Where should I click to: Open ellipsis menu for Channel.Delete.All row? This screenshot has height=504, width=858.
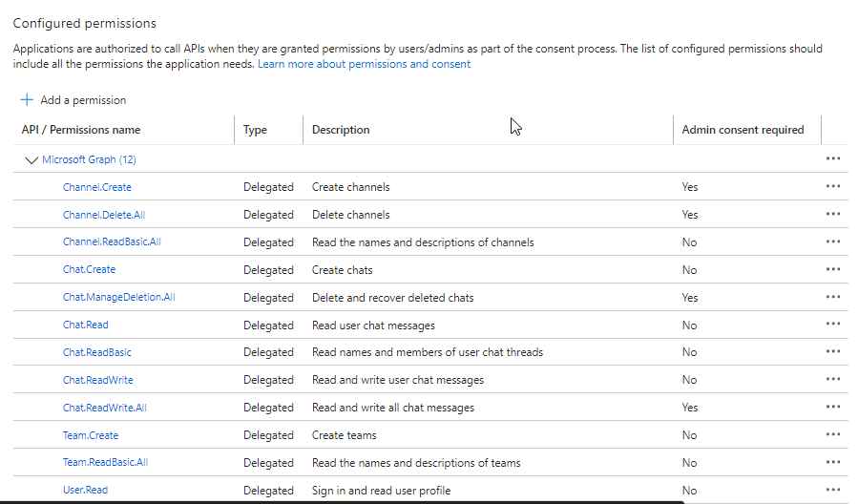[833, 214]
